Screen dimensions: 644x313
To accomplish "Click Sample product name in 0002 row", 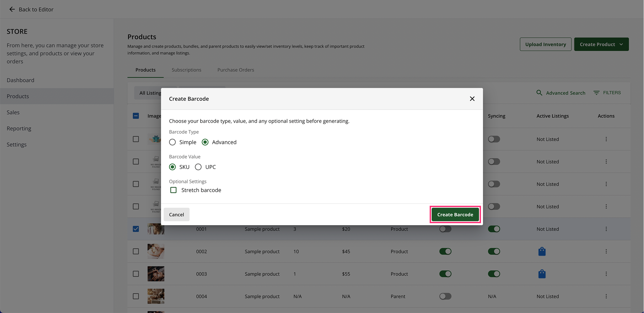I will click(x=262, y=251).
